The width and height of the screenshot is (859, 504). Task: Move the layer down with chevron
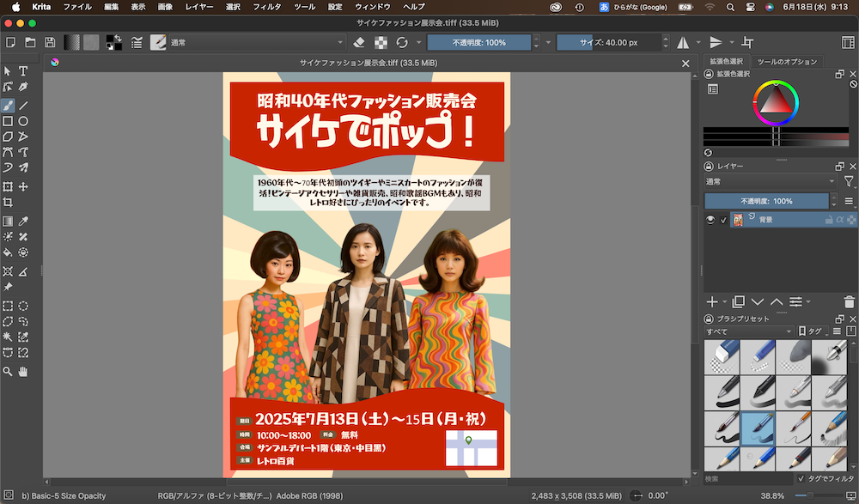758,302
